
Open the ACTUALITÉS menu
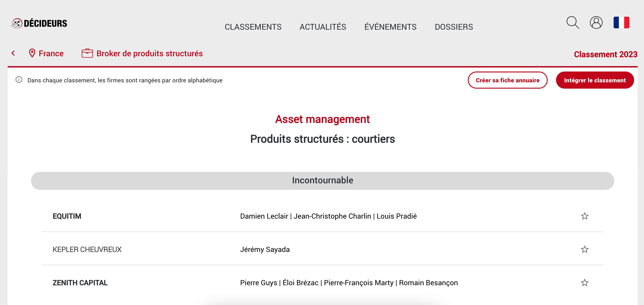point(323,27)
